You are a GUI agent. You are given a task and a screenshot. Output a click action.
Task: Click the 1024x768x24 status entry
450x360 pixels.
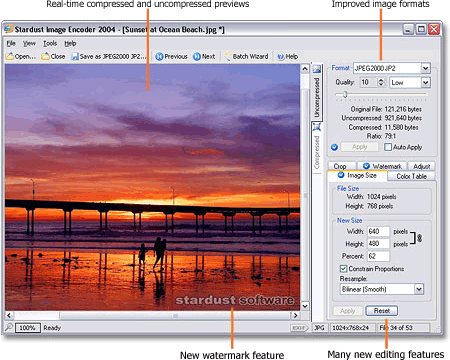[x=351, y=328]
